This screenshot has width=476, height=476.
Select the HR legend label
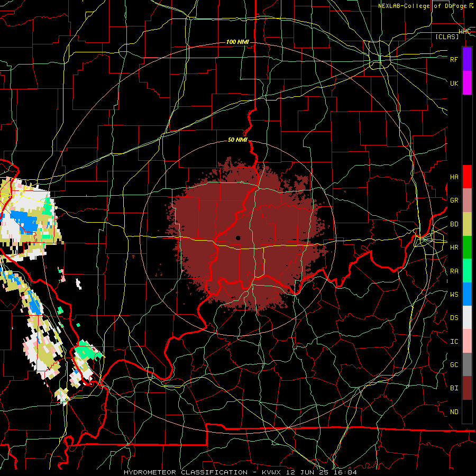pyautogui.click(x=454, y=248)
